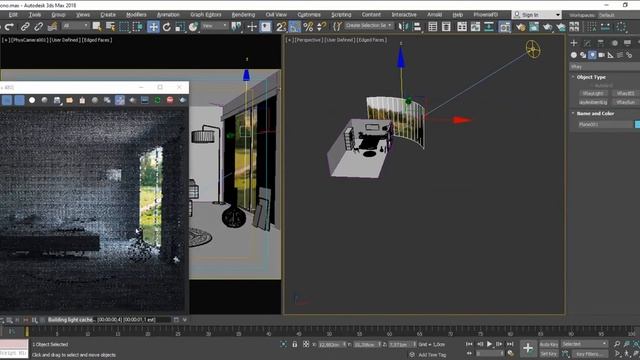This screenshot has width=640, height=360.
Task: Choose the Select Object tool
Action: point(97,27)
